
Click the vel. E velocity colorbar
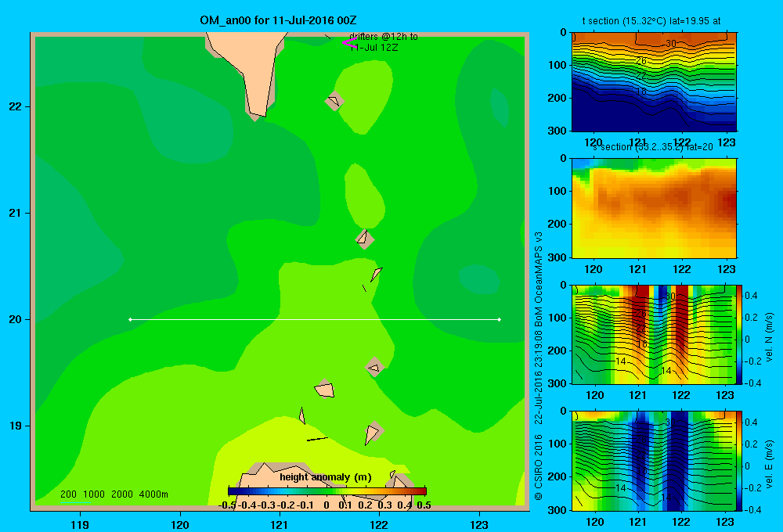(740, 460)
